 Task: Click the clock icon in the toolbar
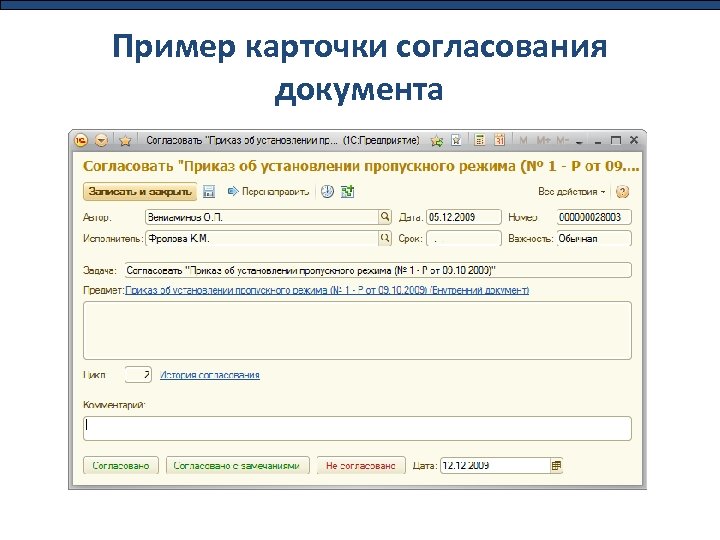click(327, 191)
